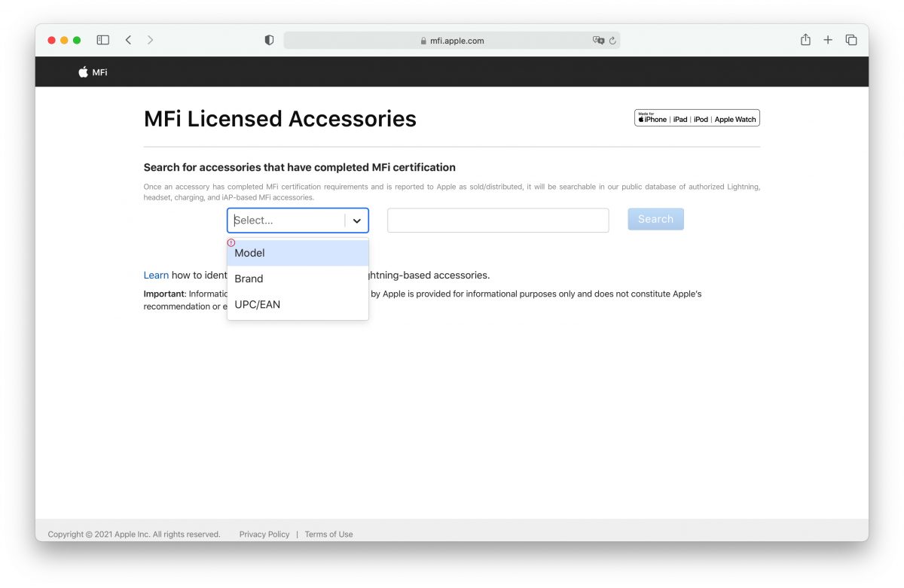
Task: Click the green fullscreen window button
Action: click(77, 40)
